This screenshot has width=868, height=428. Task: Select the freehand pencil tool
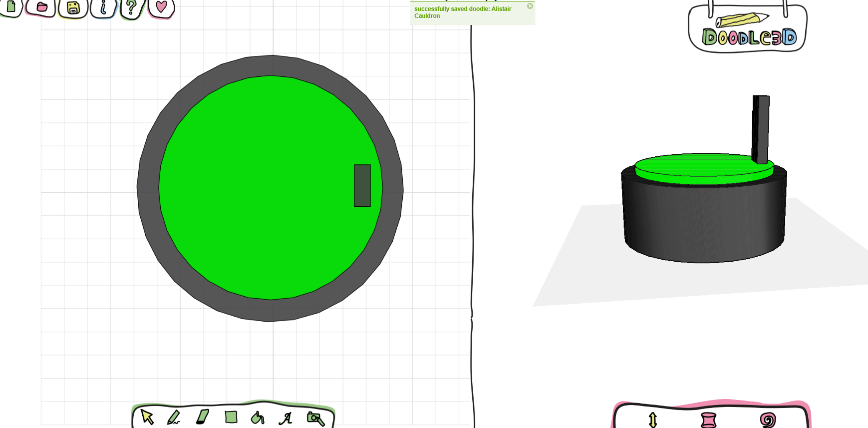[174, 418]
